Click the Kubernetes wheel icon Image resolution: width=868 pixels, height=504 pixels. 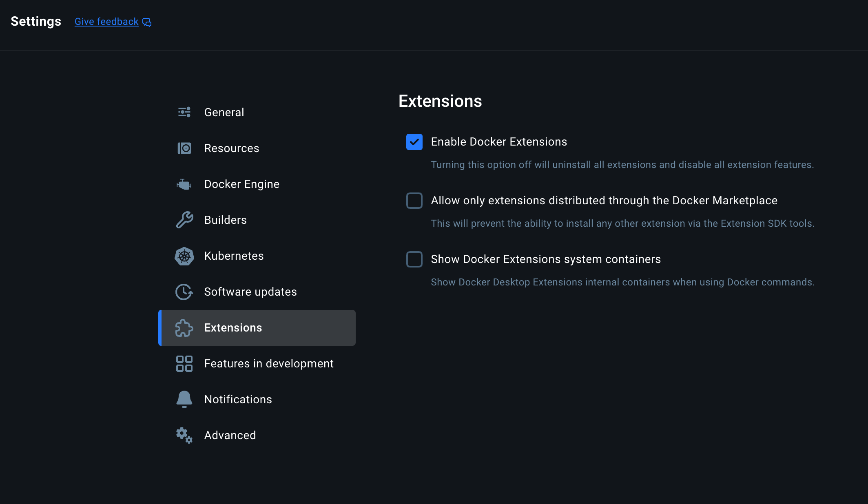tap(184, 256)
